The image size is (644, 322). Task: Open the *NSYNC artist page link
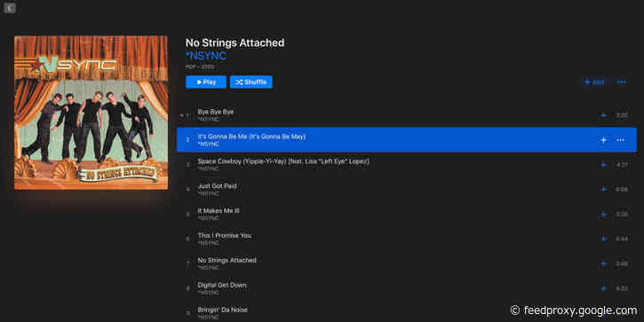206,56
